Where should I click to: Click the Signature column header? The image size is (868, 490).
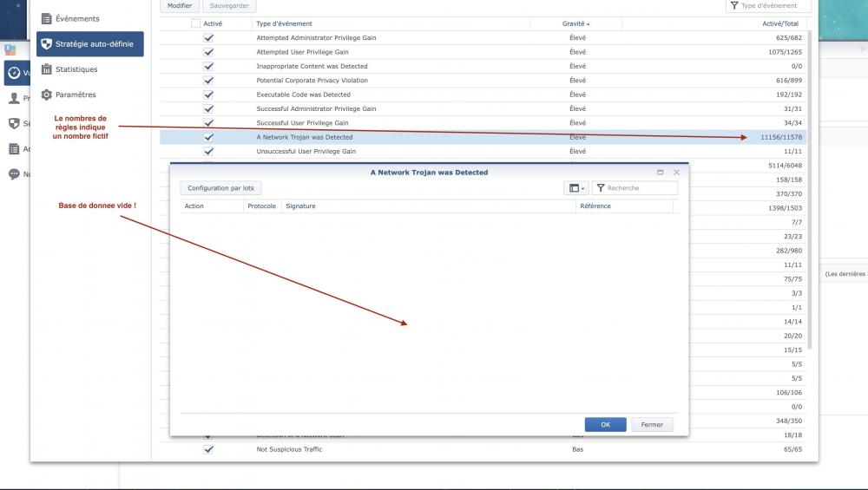300,206
